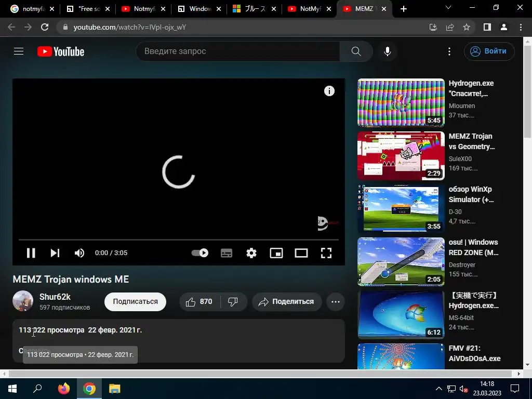This screenshot has width=532, height=399.
Task: Open the Shur62k channel name link
Action: [55, 297]
